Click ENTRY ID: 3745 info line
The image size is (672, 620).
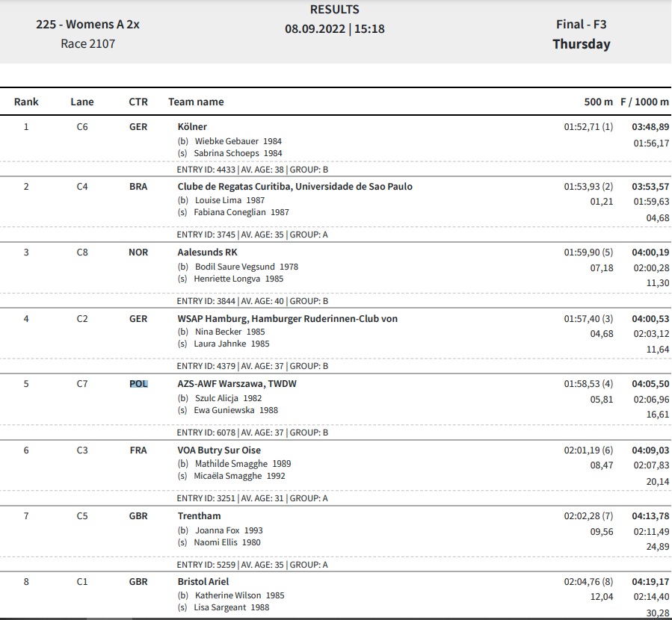point(253,235)
